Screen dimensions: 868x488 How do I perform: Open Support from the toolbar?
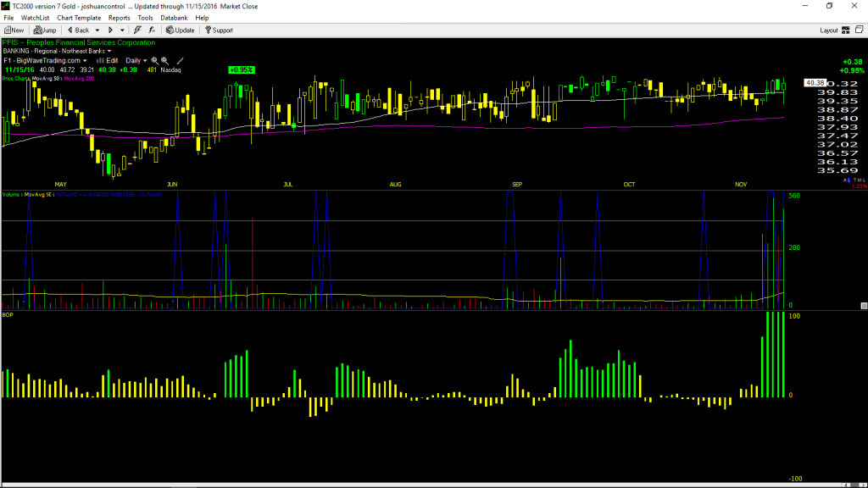coord(220,30)
